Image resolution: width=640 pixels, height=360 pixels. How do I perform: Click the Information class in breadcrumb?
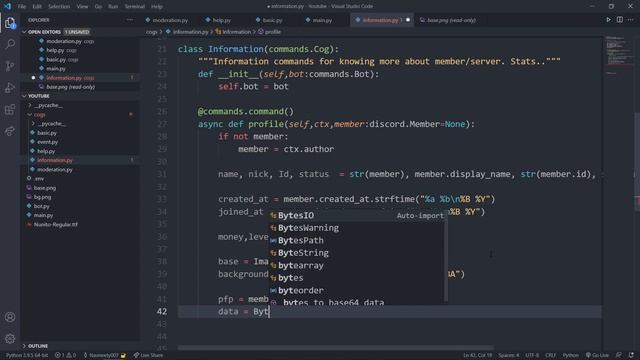click(x=233, y=32)
